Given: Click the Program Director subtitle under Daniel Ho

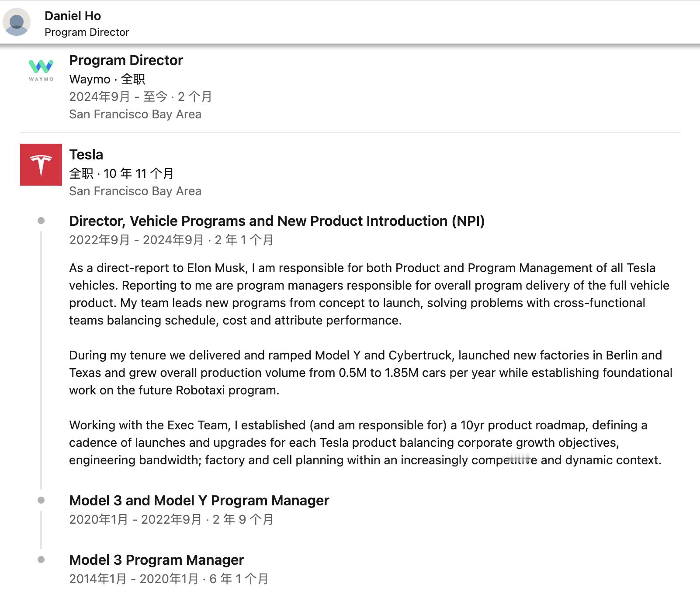Looking at the screenshot, I should tap(87, 32).
